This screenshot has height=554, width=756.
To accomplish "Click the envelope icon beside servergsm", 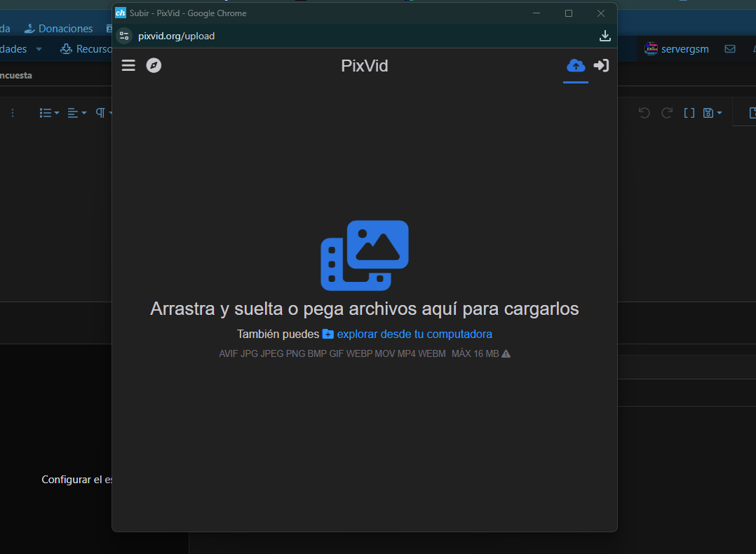I will pos(730,49).
